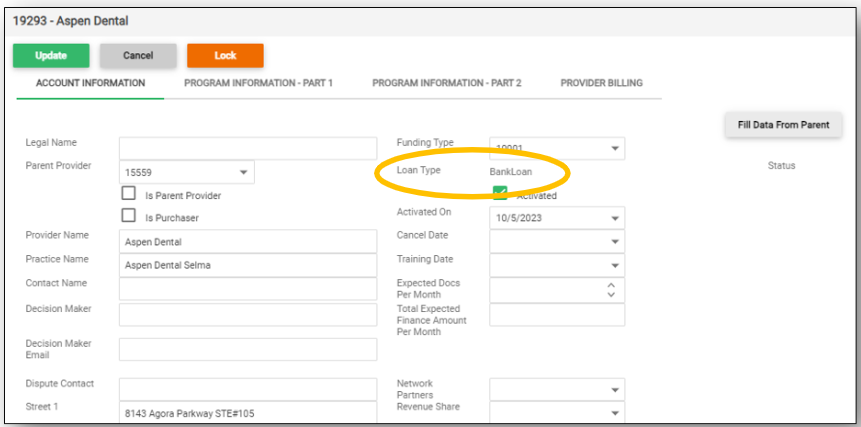Select the Account Information tab
The height and width of the screenshot is (427, 861).
[91, 83]
